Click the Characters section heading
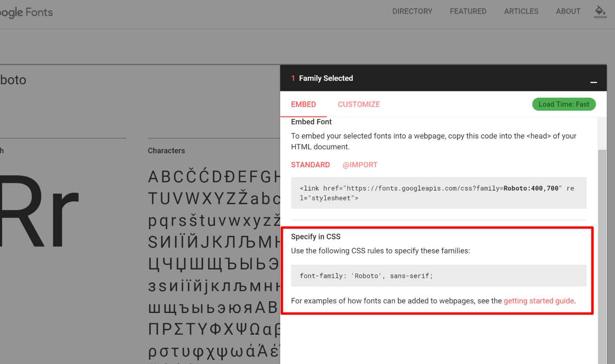 point(166,151)
